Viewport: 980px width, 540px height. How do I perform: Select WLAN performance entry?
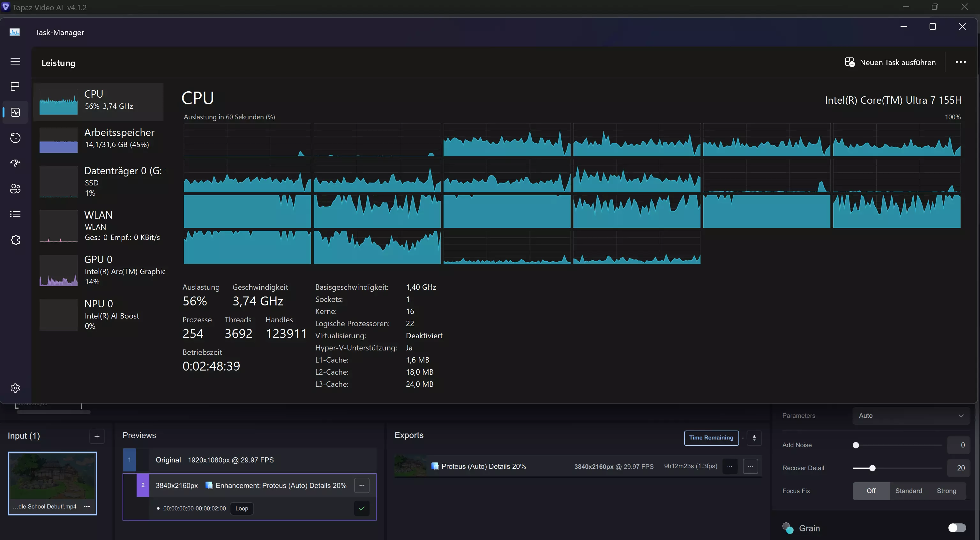point(99,226)
